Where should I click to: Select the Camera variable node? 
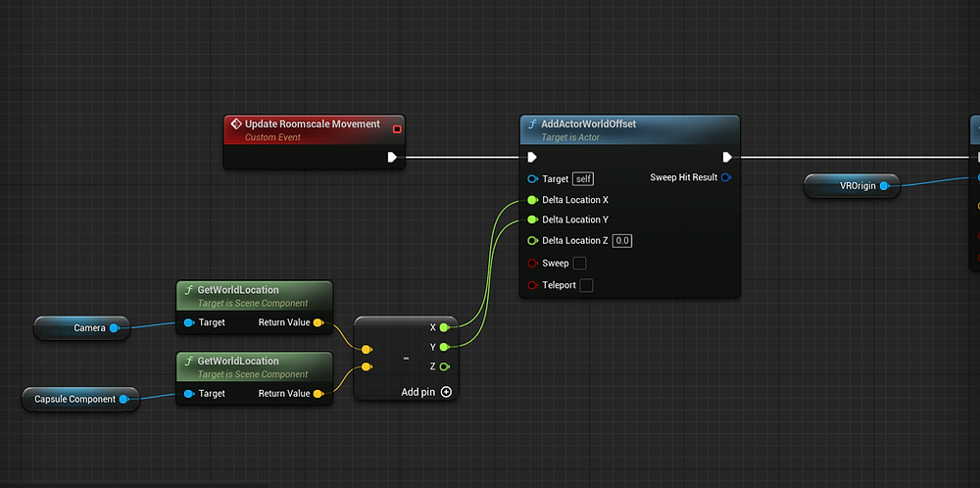point(82,328)
